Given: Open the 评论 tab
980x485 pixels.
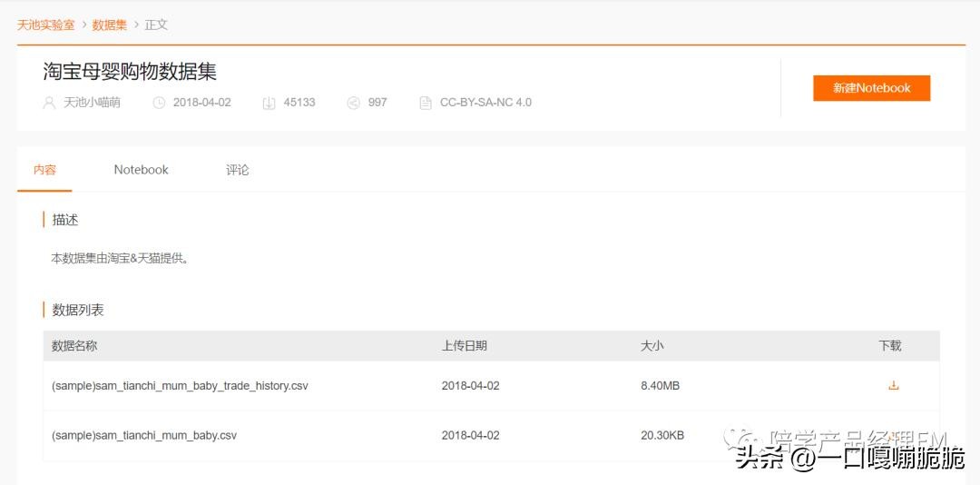Looking at the screenshot, I should point(237,170).
